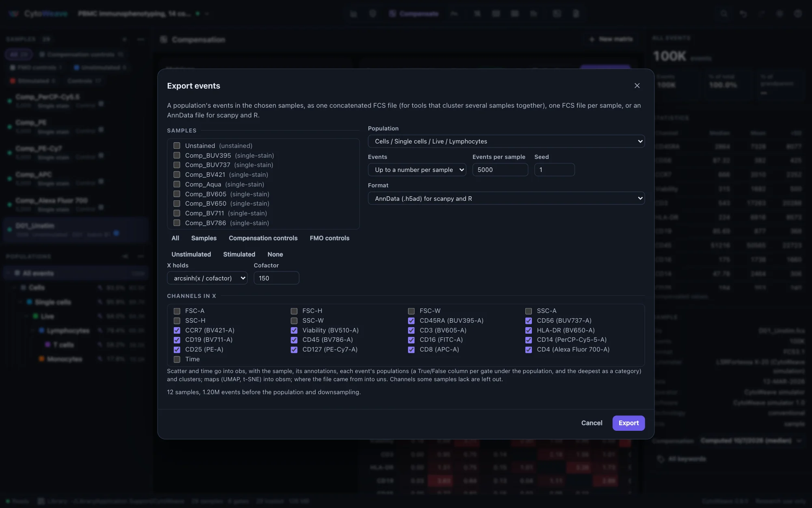Uncheck the CCR7 (BV421-A) channel

tap(177, 330)
